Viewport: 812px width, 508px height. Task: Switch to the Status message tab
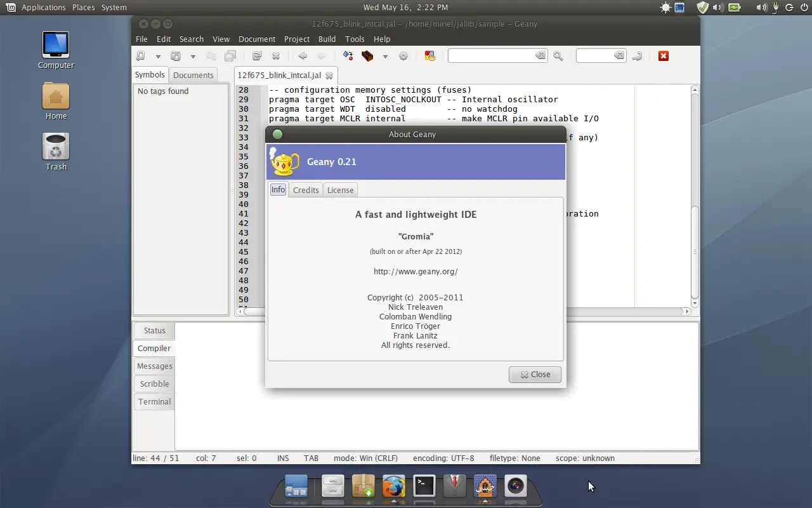coord(154,330)
